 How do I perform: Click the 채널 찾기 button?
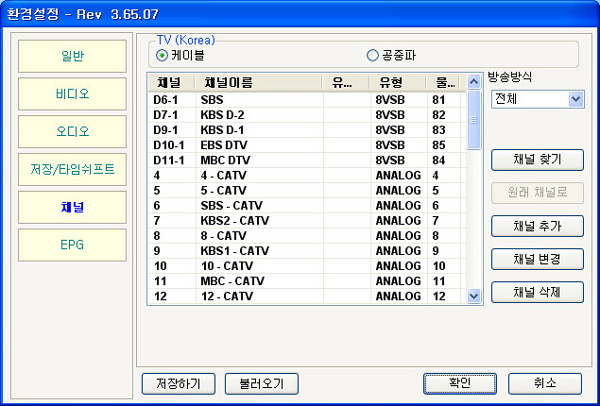coord(537,160)
